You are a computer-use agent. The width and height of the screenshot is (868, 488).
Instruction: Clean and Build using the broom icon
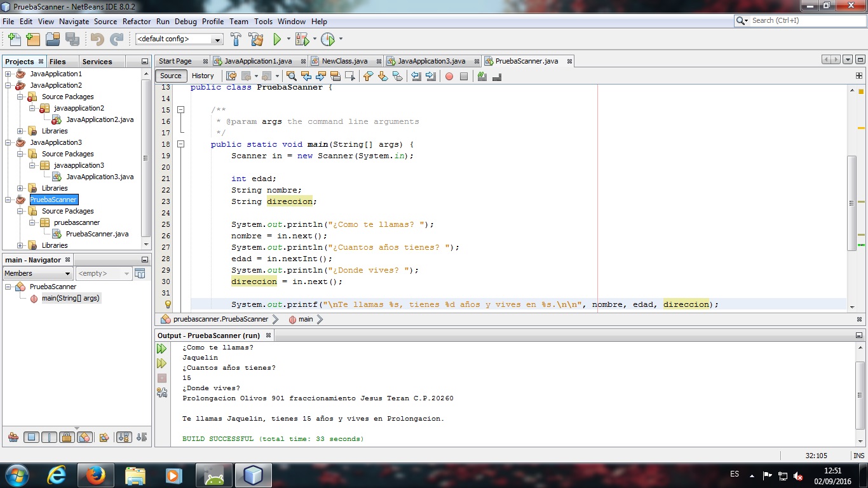[x=255, y=39]
